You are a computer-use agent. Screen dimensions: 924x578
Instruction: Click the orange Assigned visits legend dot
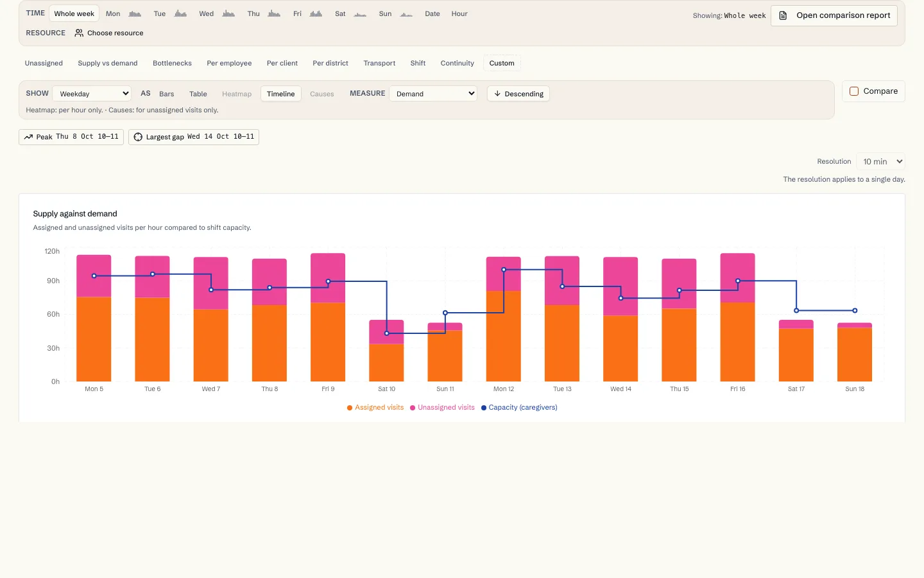[x=350, y=408]
